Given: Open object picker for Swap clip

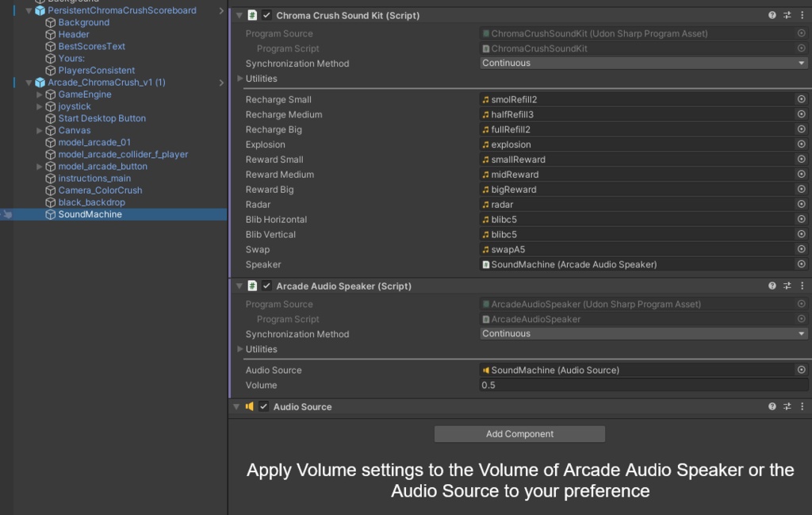Looking at the screenshot, I should (x=801, y=250).
